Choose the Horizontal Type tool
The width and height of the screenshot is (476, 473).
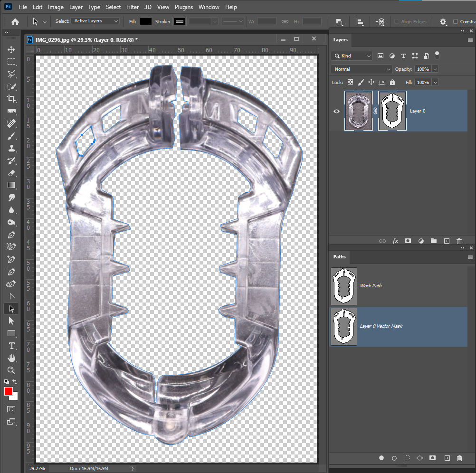tap(10, 346)
